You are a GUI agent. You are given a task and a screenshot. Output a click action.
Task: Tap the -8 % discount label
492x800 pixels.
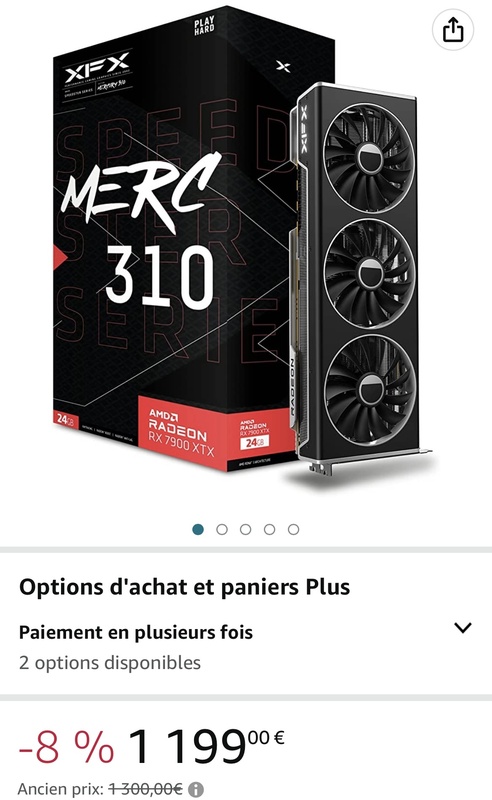(66, 746)
